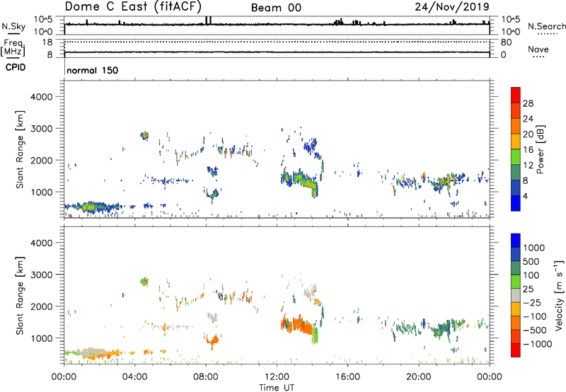Pick the red segment below −1000 on the velocity colorbar
Viewport: 566px width, 392px height.
click(516, 350)
